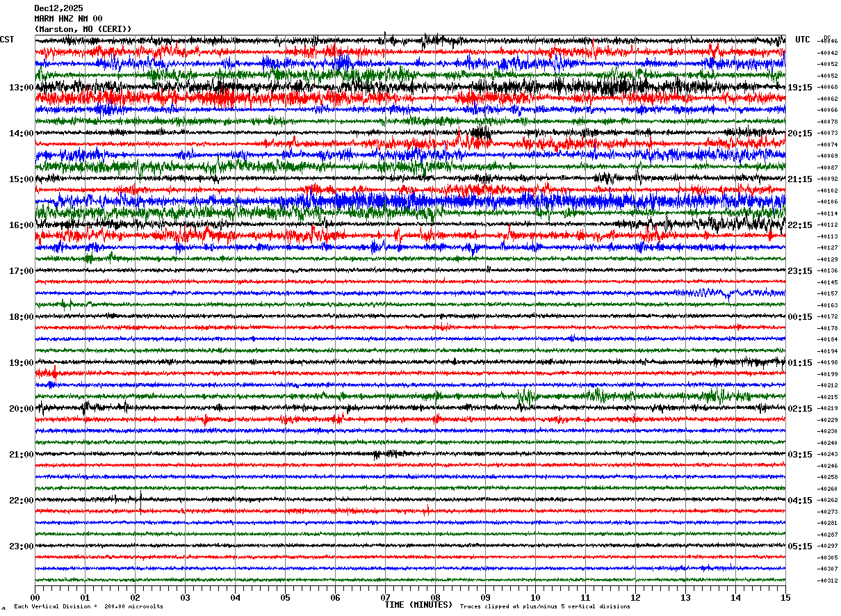Click the 22:15 UTC time label
Image resolution: width=841 pixels, height=616 pixels.
(800, 225)
